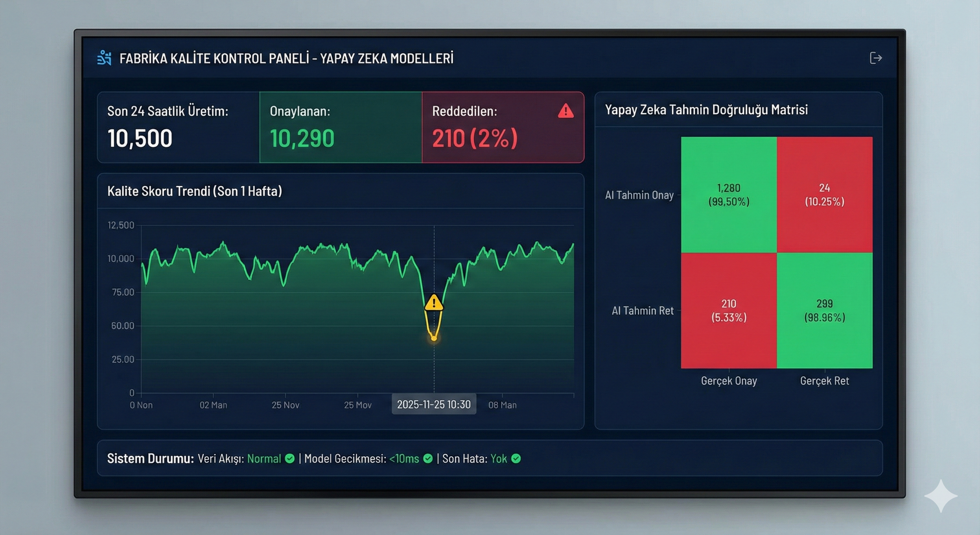Click the sparkle star icon bottom right
The height and width of the screenshot is (535, 980).
pos(940,496)
